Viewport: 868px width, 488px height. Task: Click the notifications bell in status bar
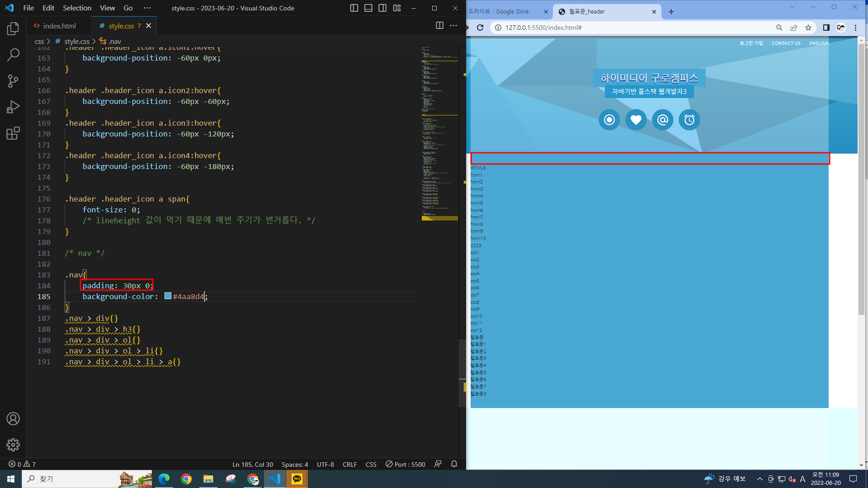pyautogui.click(x=454, y=464)
